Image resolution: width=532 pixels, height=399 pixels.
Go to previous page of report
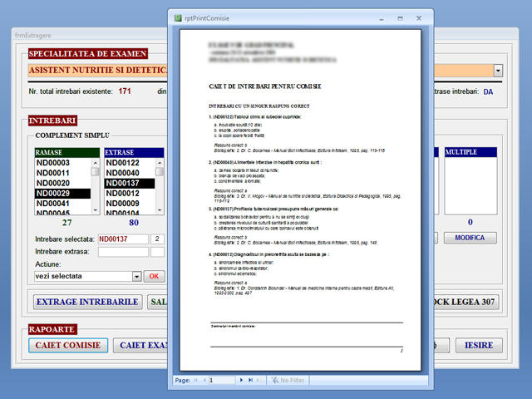(204, 380)
